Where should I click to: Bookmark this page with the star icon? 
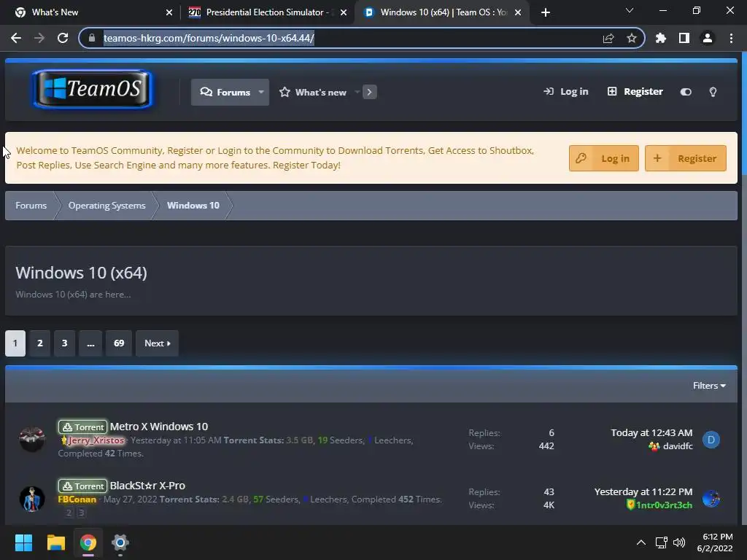632,38
